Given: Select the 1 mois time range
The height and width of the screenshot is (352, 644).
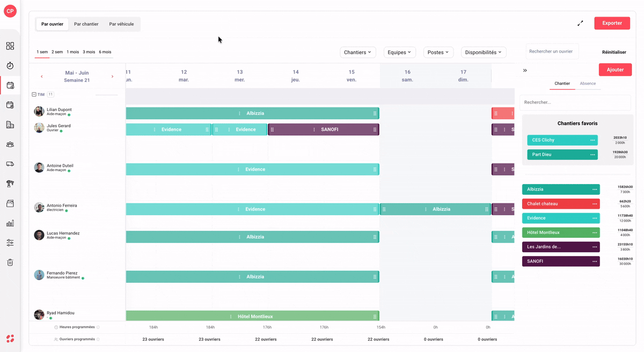Looking at the screenshot, I should point(72,52).
